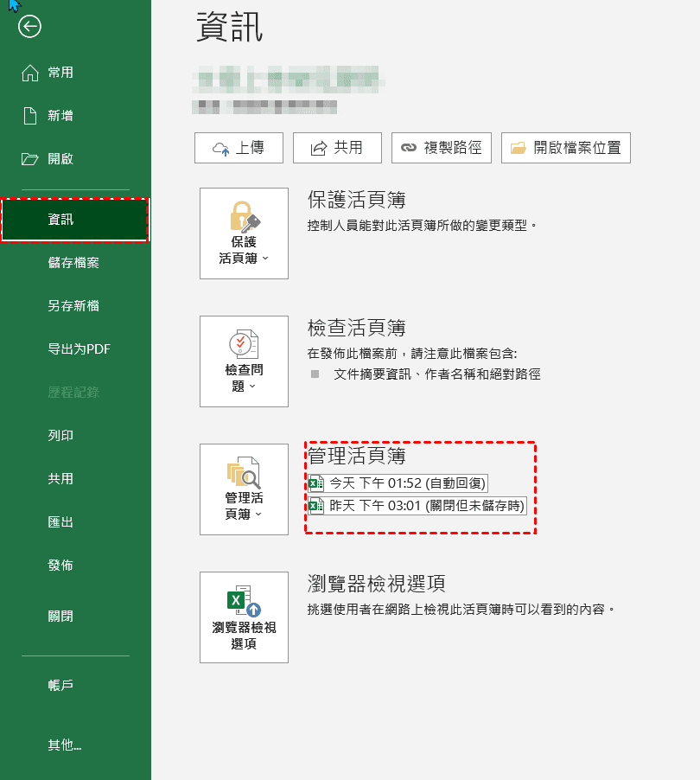The image size is (700, 780).
Task: Select 儲存檔案 in the sidebar
Action: pos(73,263)
